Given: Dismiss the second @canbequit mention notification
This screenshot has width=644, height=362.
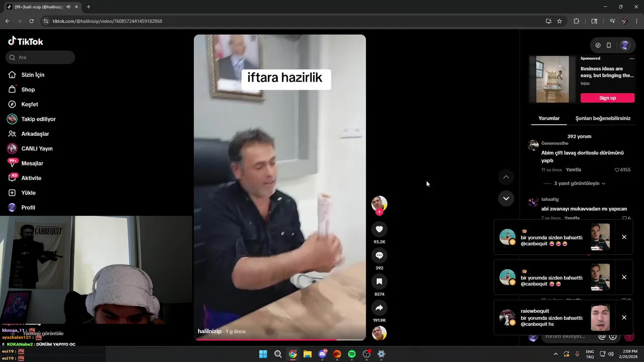Looking at the screenshot, I should [624, 278].
